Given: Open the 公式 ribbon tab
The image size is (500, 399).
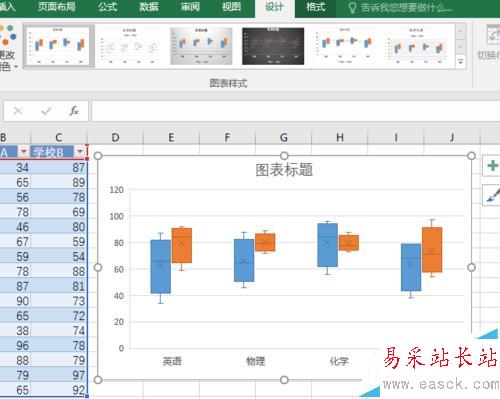Looking at the screenshot, I should pos(108,7).
